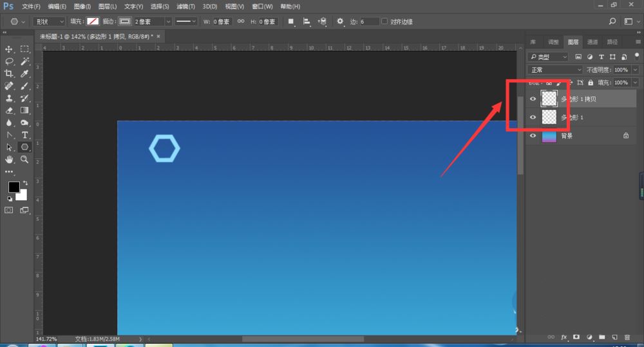Screen dimensions: 644x347
Task: Link the width and height fields
Action: (x=241, y=21)
